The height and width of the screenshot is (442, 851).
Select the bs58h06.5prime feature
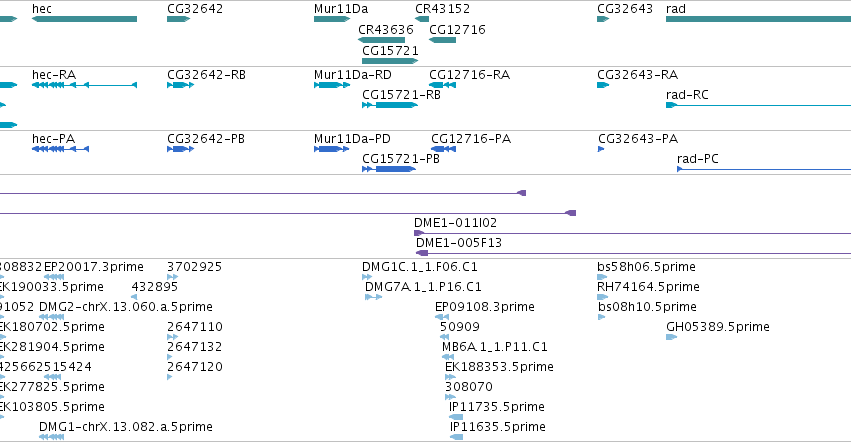(602, 277)
